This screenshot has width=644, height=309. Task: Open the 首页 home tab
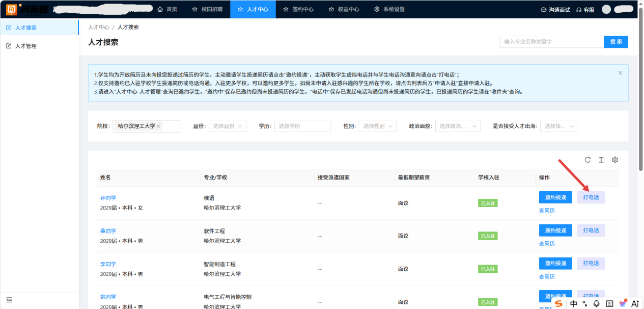167,9
